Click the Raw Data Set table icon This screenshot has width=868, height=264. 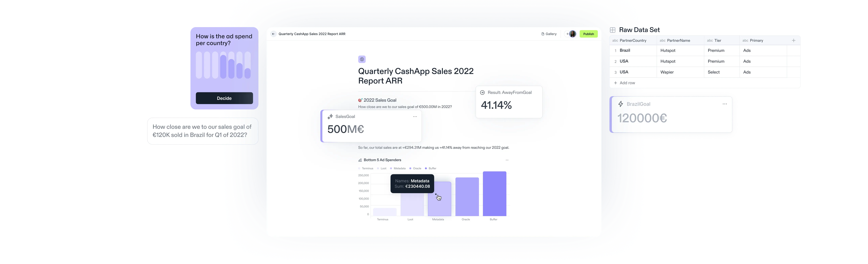coord(613,30)
